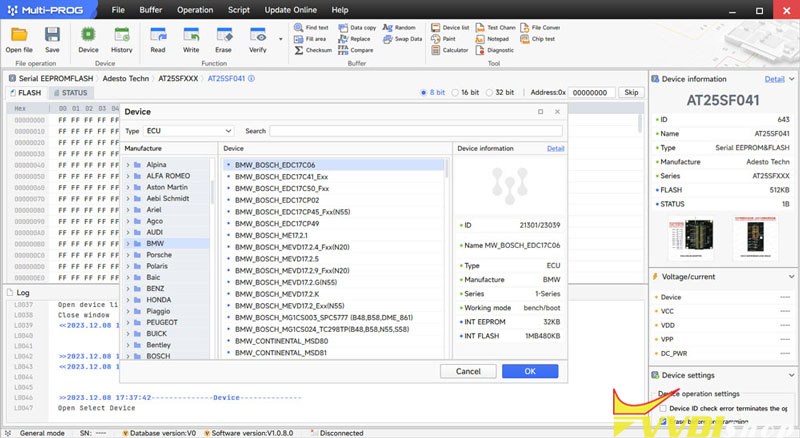Enable Device ID check error terminates option
The image size is (800, 438).
[x=663, y=408]
